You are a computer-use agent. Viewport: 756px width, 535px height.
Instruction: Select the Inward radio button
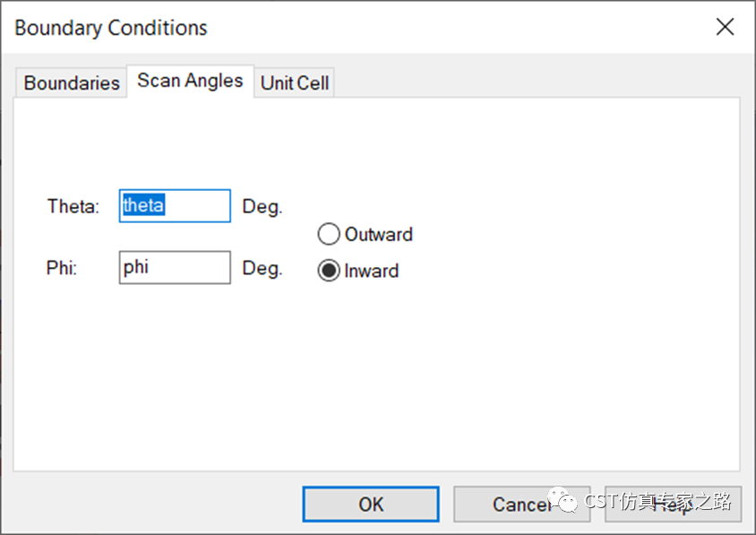(x=329, y=271)
